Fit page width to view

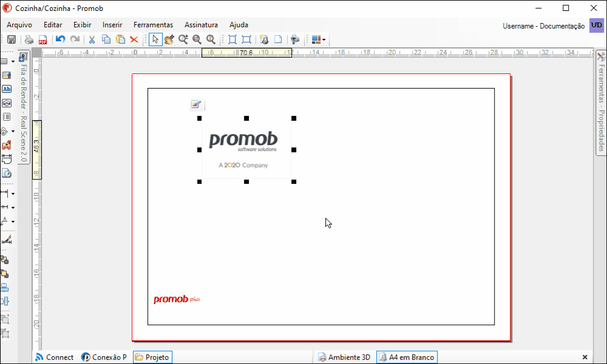click(246, 39)
